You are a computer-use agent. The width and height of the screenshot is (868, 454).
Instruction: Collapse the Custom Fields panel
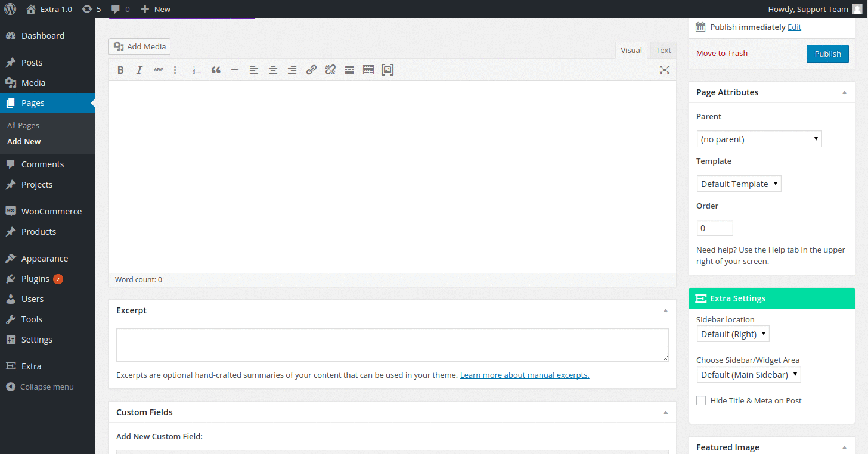[x=665, y=412]
